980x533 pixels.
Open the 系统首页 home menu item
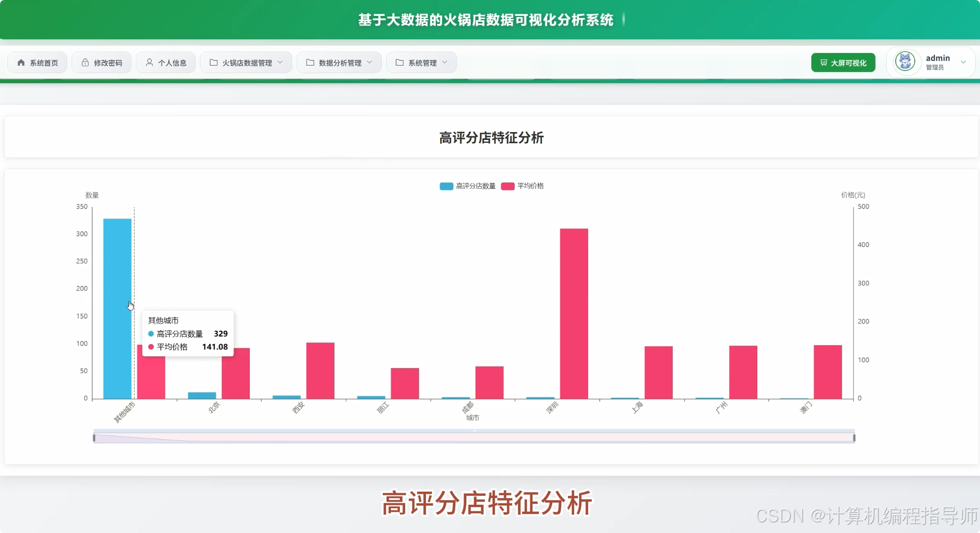37,63
